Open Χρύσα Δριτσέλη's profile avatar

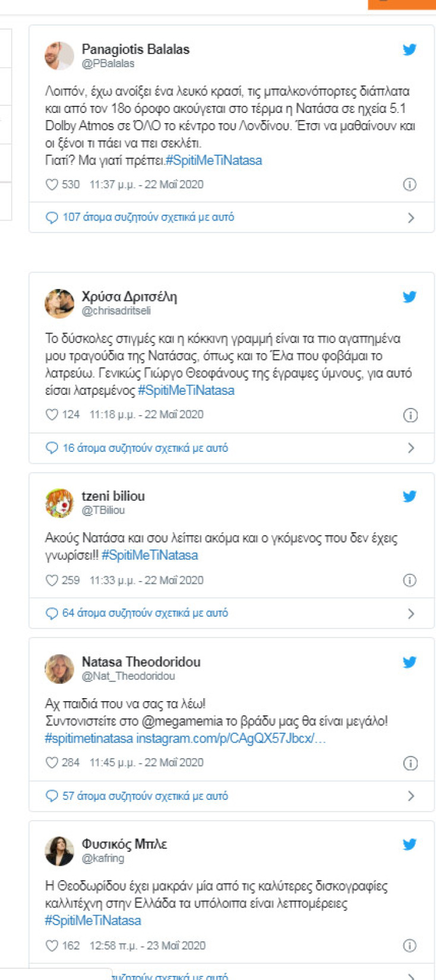click(59, 303)
